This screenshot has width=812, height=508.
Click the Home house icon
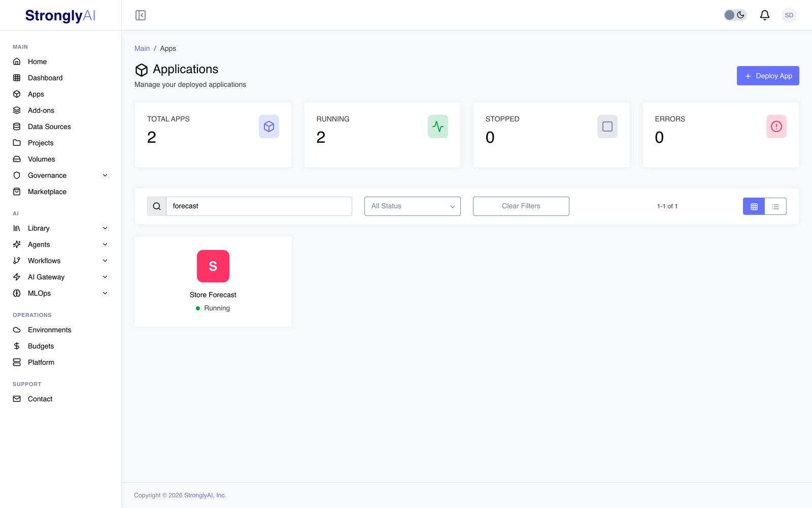(17, 61)
